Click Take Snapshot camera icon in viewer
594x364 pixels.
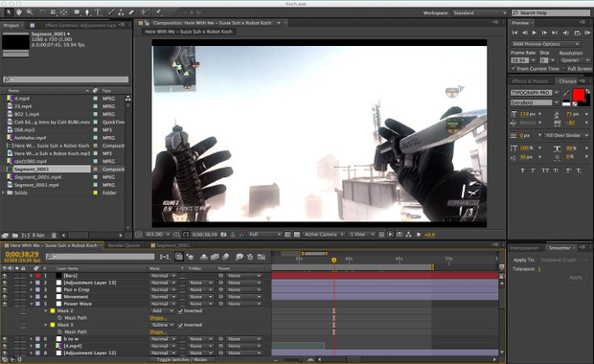coord(223,235)
